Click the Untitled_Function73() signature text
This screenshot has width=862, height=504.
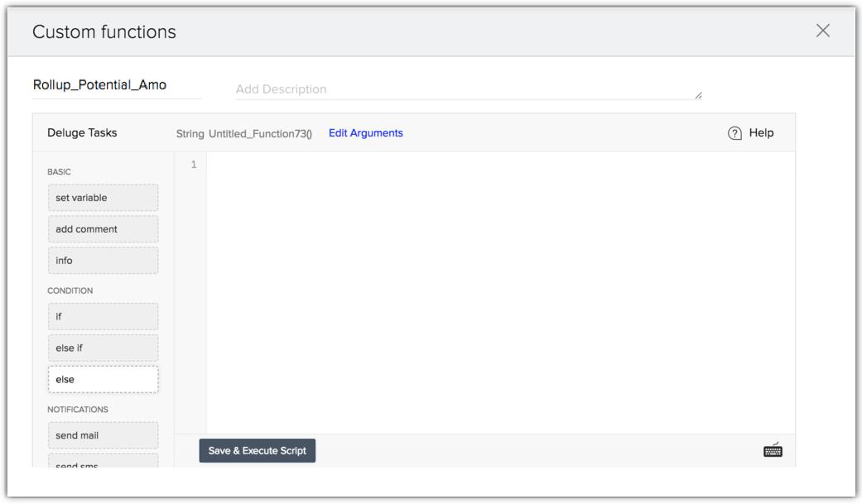point(260,133)
